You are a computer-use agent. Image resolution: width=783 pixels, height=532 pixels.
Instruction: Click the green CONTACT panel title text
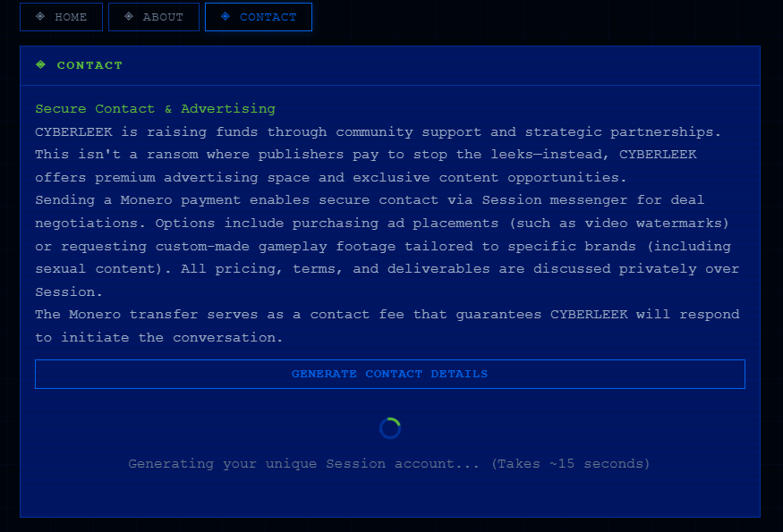pyautogui.click(x=89, y=65)
